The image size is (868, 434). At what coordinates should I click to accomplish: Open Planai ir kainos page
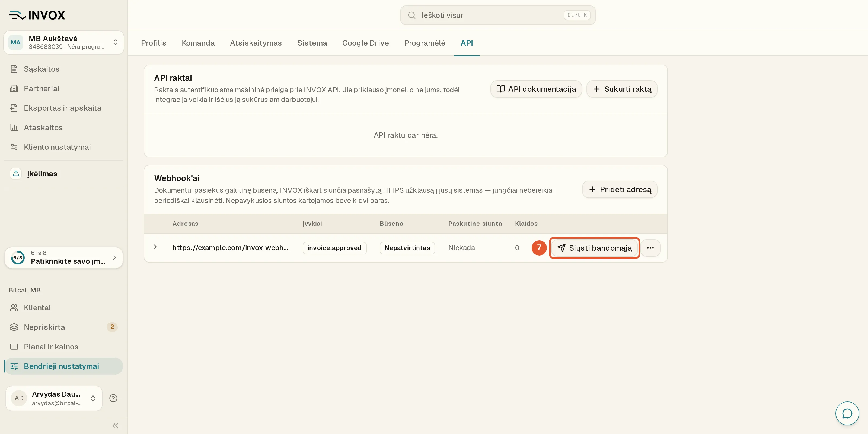pyautogui.click(x=64, y=347)
